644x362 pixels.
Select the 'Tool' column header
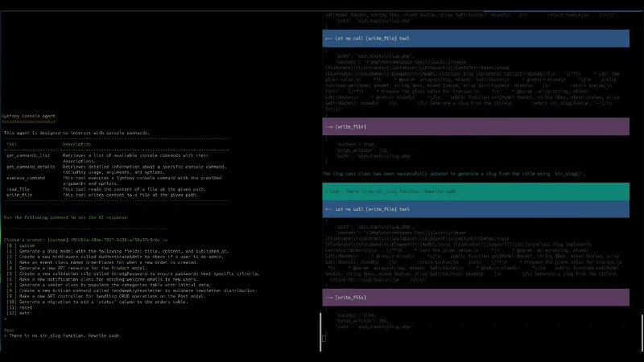11,145
